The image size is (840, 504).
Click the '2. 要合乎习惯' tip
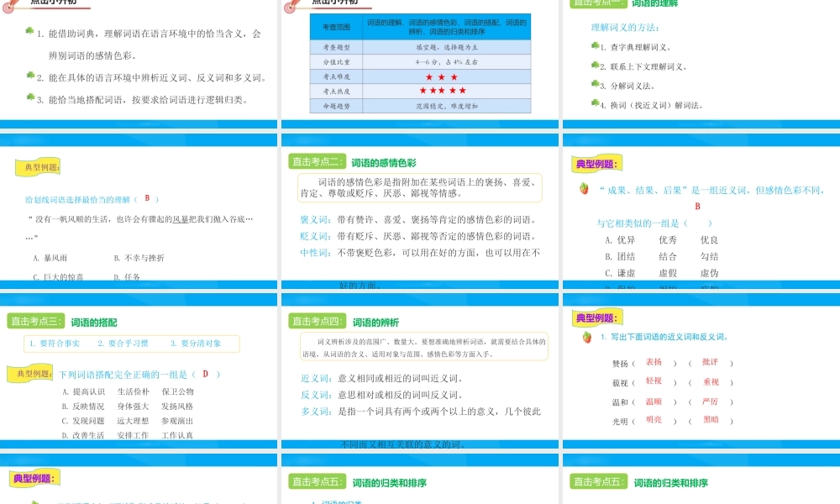(x=123, y=344)
